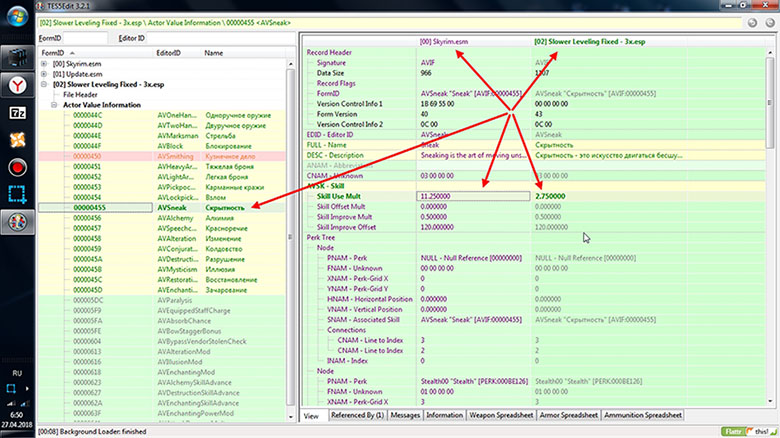Select the AVHeavyAr... record row
Viewport: 780px width, 438px height.
[x=162, y=167]
